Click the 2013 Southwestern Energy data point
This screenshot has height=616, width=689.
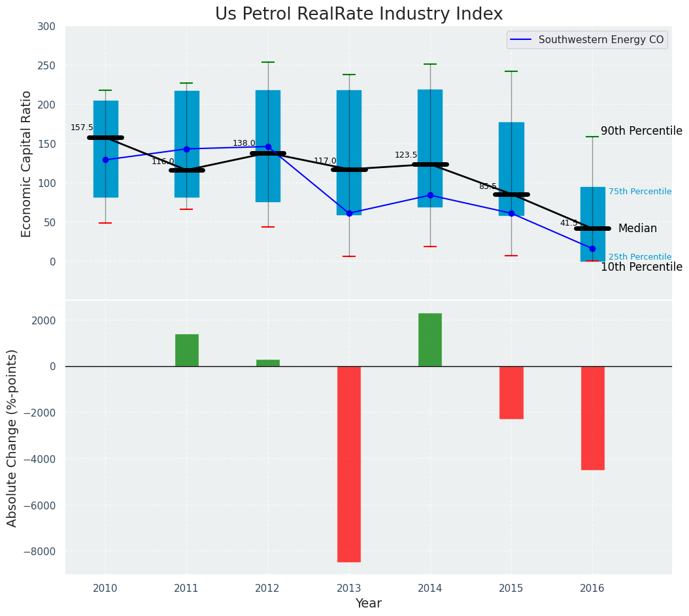click(x=349, y=213)
